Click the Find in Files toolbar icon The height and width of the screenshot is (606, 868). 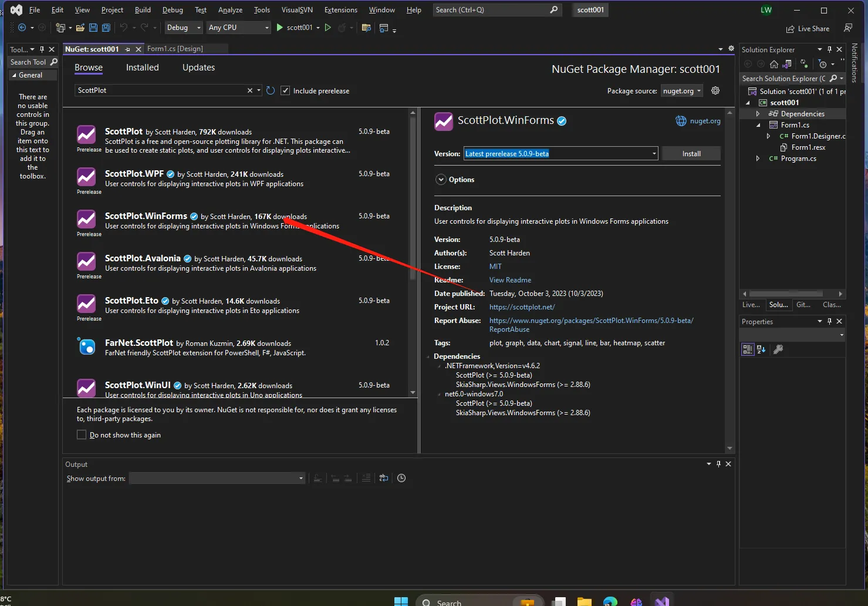point(366,28)
